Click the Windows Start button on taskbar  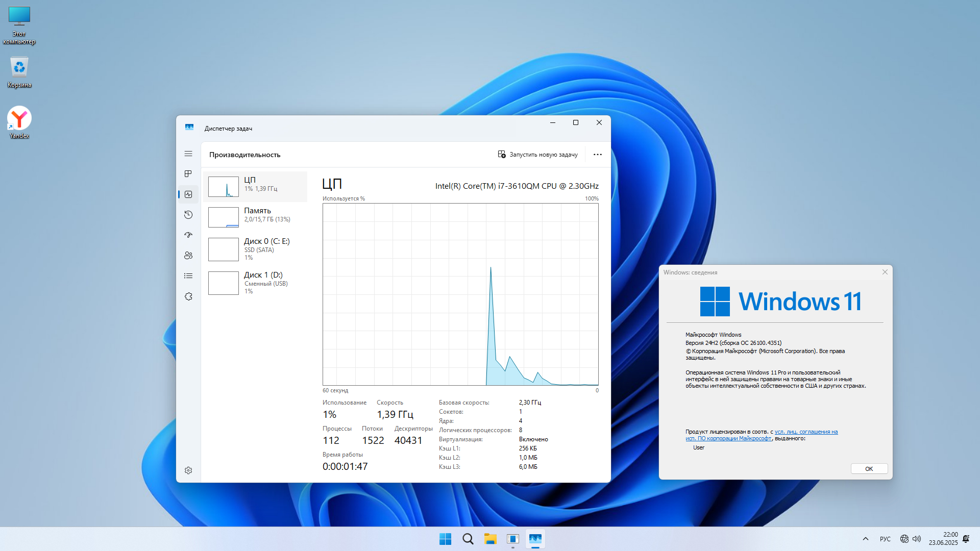(x=445, y=539)
